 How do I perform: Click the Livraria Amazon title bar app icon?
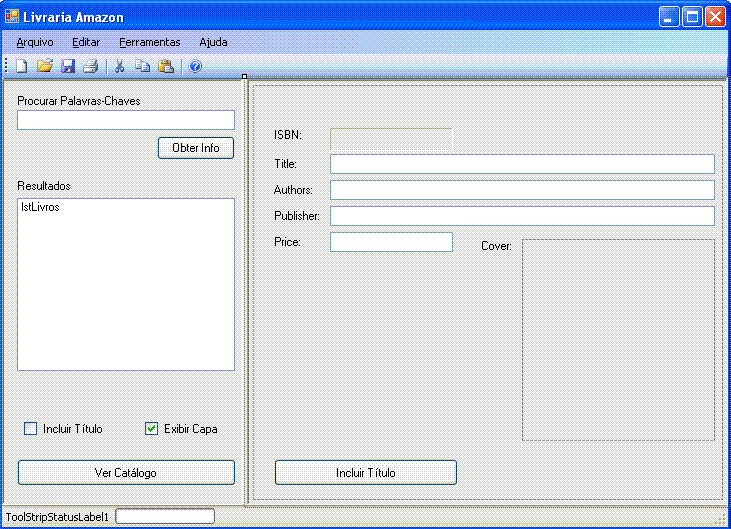pos(12,17)
